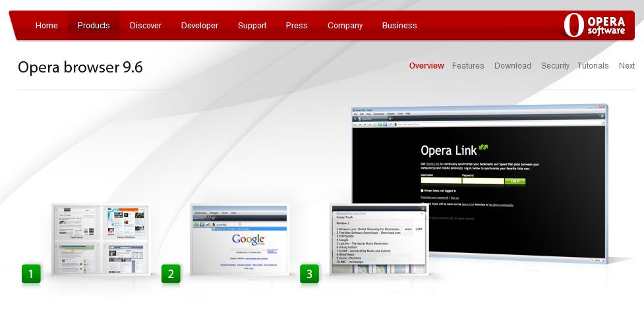The height and width of the screenshot is (309, 644).
Task: Open the Speed Dial screenshot thumbnail
Action: 100,240
